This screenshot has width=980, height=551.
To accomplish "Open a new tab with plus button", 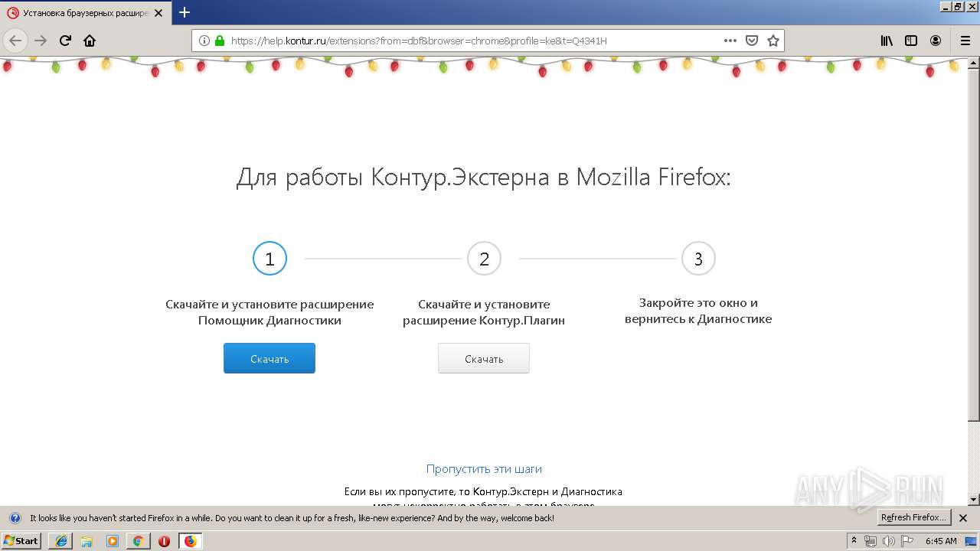I will (x=185, y=12).
